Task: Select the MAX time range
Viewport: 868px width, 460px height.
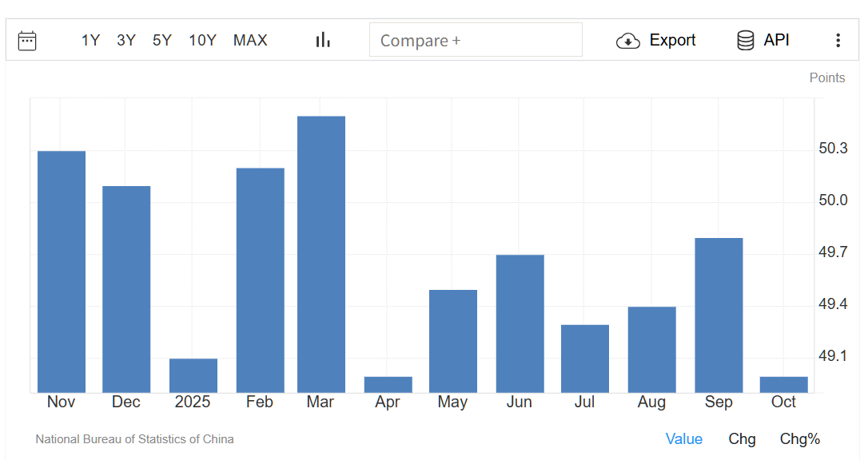Action: coord(250,41)
